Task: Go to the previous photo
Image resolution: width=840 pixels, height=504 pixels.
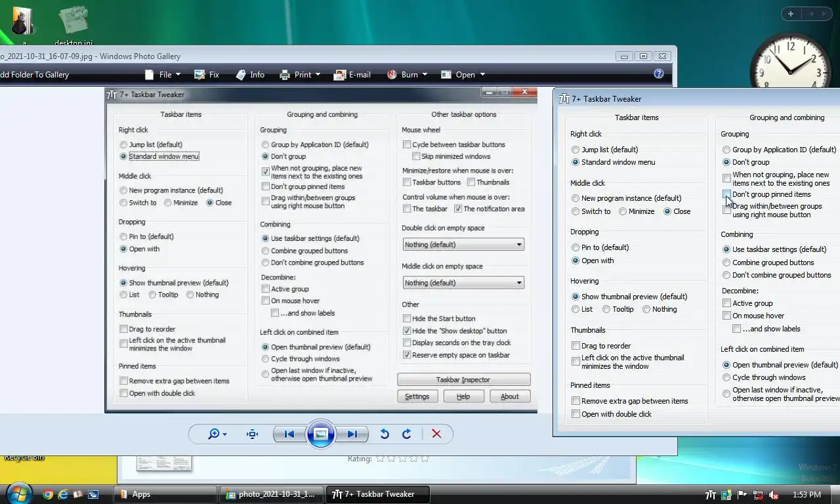Action: point(289,434)
